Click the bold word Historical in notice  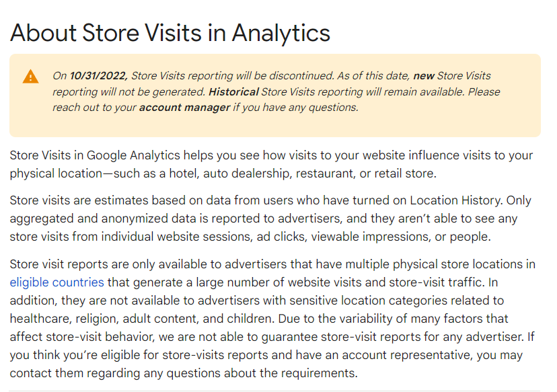pos(233,91)
